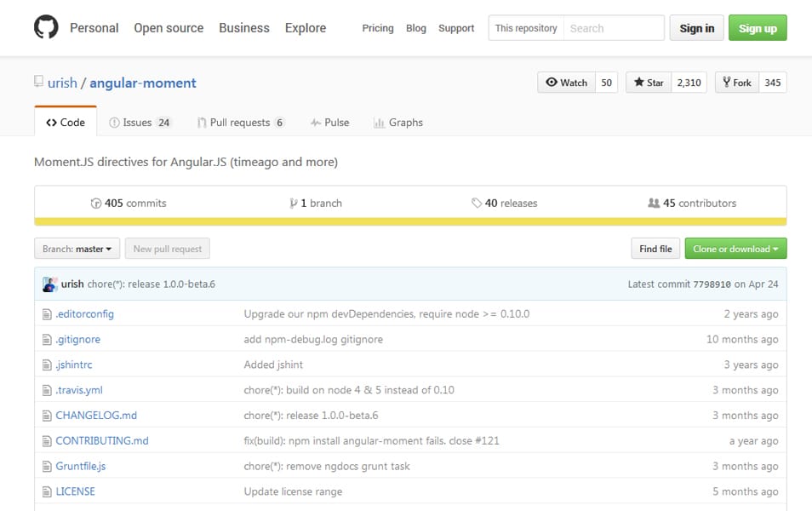The image size is (812, 511).
Task: Open the Open source navigation item
Action: pos(169,28)
